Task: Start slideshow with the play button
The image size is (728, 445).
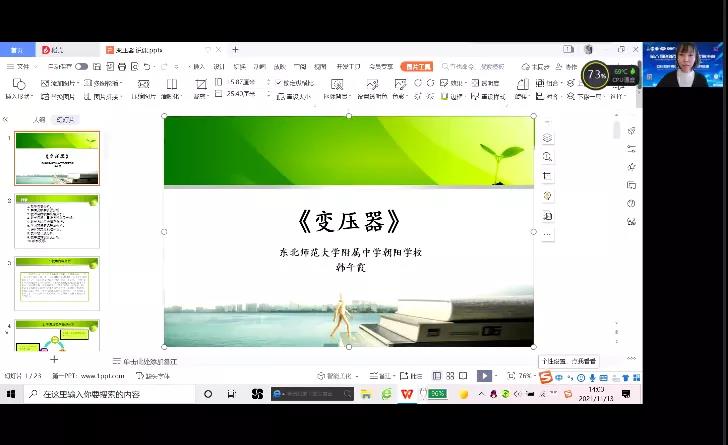Action: coord(484,376)
